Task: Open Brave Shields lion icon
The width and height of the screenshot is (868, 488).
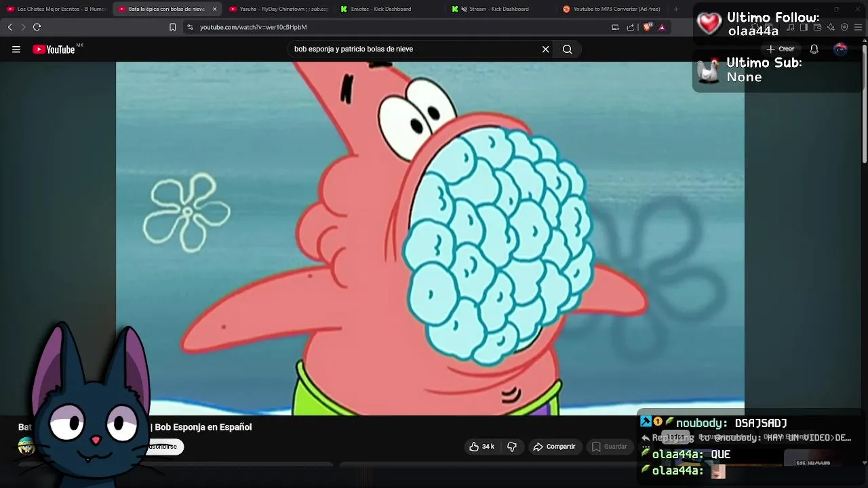Action: point(647,27)
